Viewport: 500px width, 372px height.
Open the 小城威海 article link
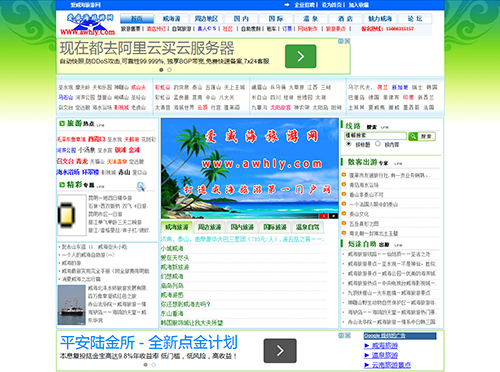coord(172,248)
